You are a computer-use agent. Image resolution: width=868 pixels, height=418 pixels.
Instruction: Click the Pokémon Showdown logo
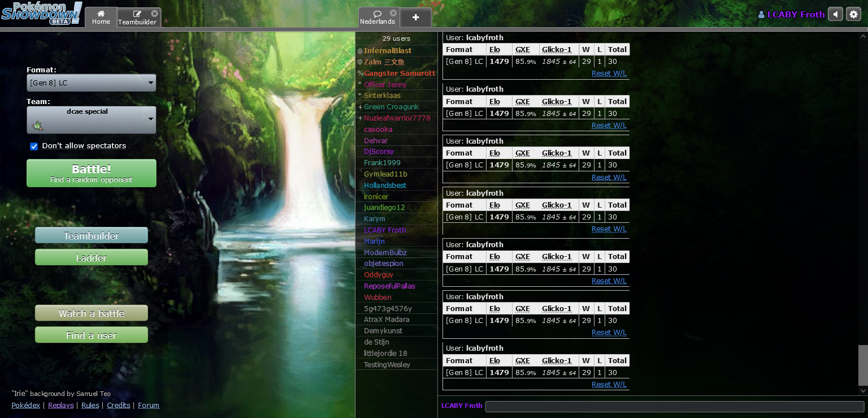pyautogui.click(x=41, y=12)
